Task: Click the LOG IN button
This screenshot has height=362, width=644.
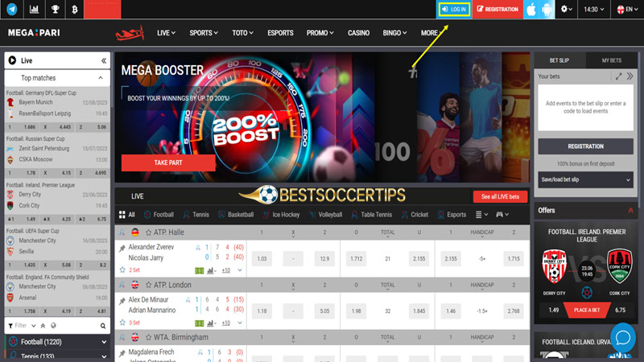Action: coord(454,9)
